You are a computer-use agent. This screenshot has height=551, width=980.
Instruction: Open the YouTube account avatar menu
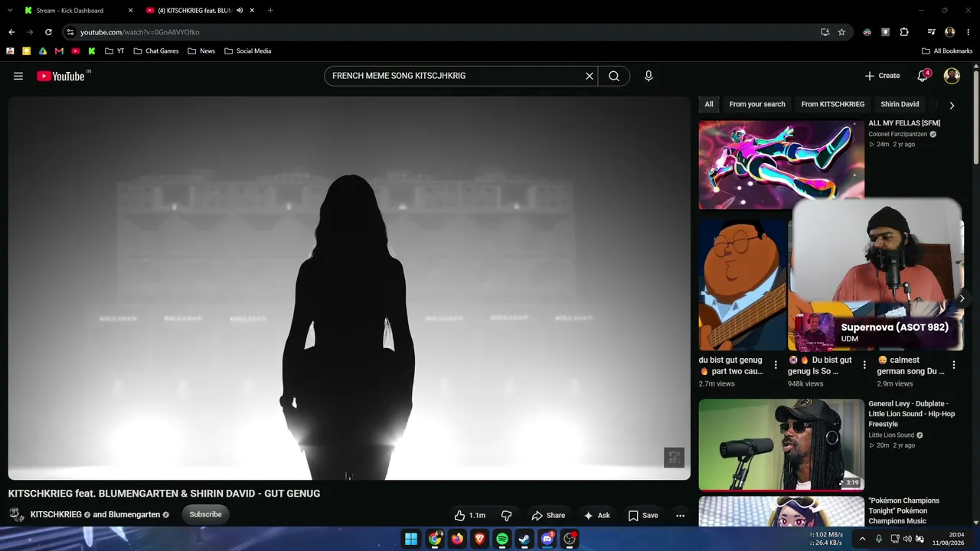[x=952, y=76]
